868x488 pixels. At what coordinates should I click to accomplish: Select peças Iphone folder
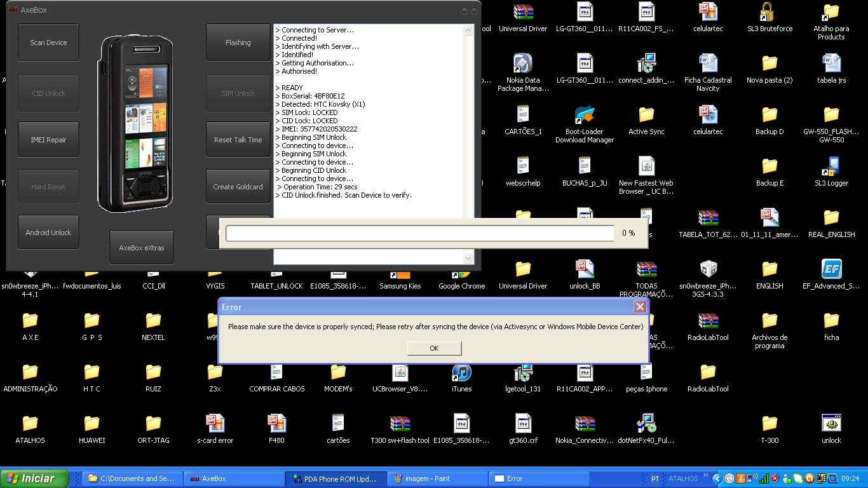point(646,372)
